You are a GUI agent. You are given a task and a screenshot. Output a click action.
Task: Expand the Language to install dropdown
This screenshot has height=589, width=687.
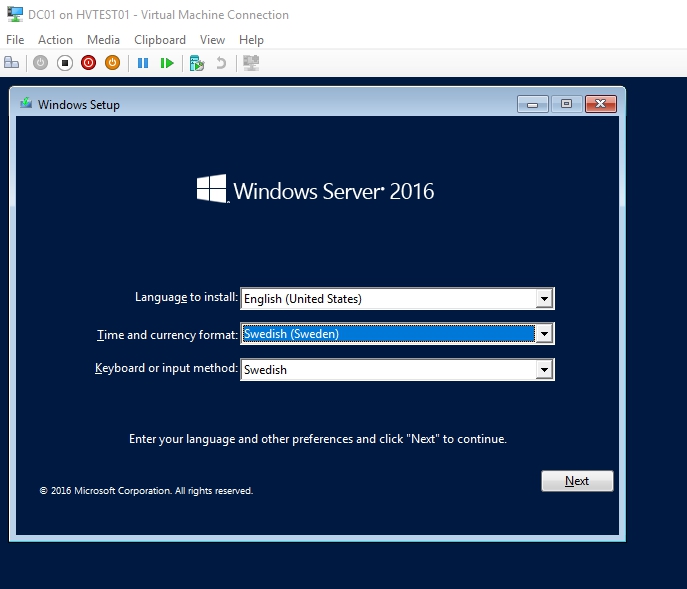tap(544, 298)
